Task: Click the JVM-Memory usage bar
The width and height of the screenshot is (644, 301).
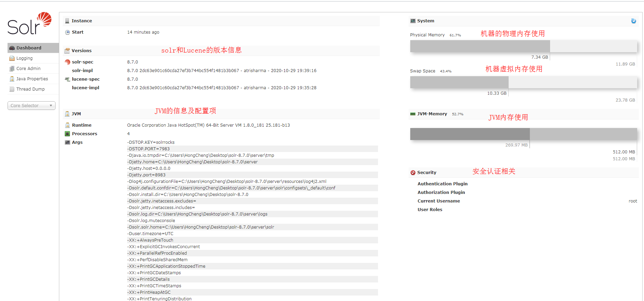Action: 523,134
